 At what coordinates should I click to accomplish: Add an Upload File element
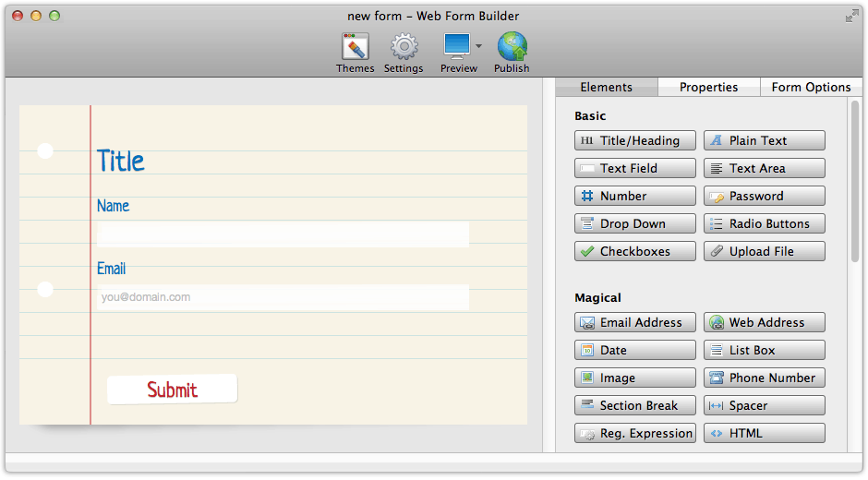tap(765, 251)
